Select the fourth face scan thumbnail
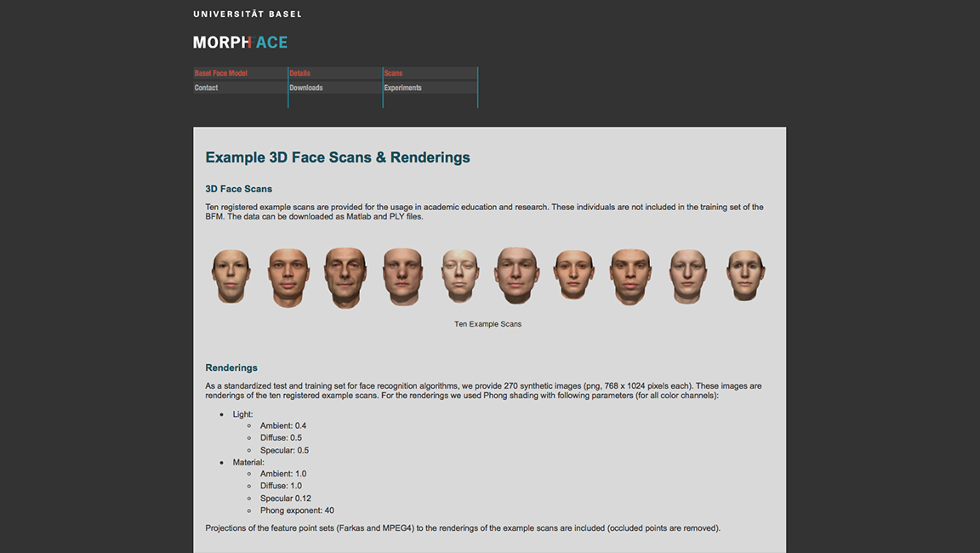Image resolution: width=980 pixels, height=553 pixels. click(402, 276)
